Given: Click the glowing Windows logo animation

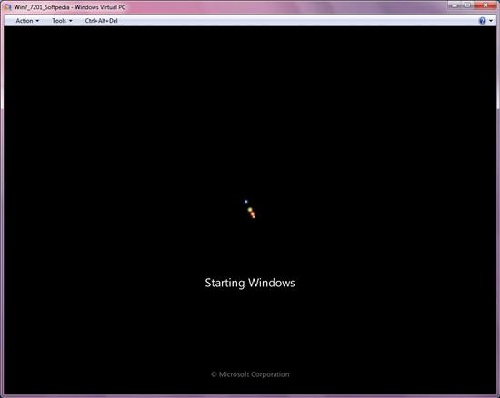Looking at the screenshot, I should (x=250, y=209).
